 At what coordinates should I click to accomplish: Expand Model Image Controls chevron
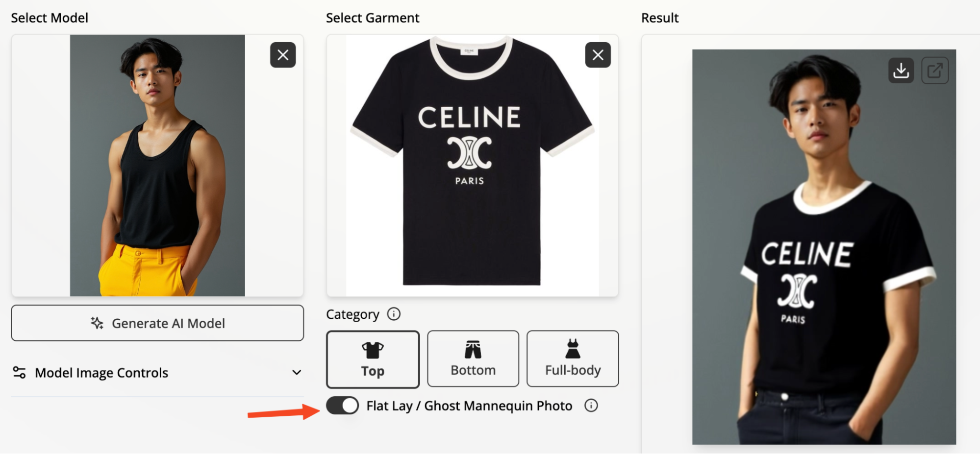click(296, 373)
